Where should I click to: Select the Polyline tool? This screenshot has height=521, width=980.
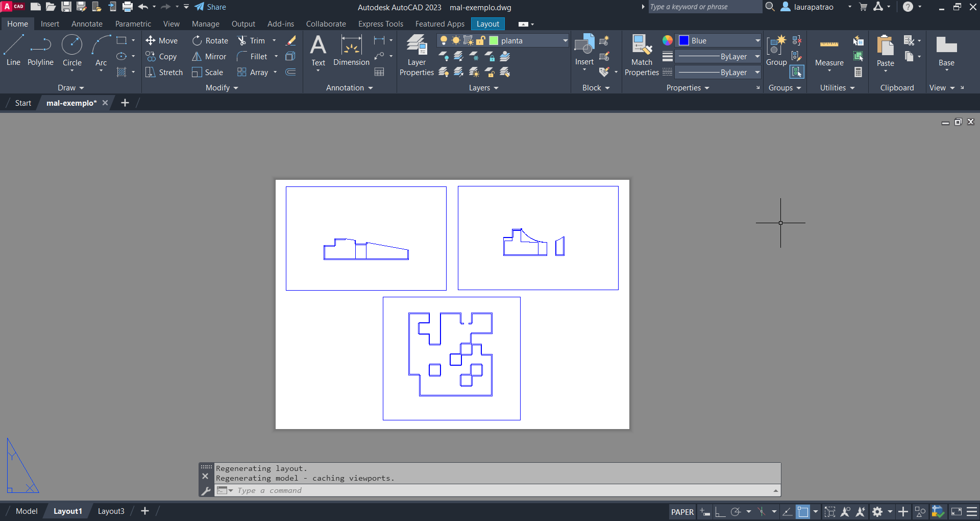pos(40,51)
